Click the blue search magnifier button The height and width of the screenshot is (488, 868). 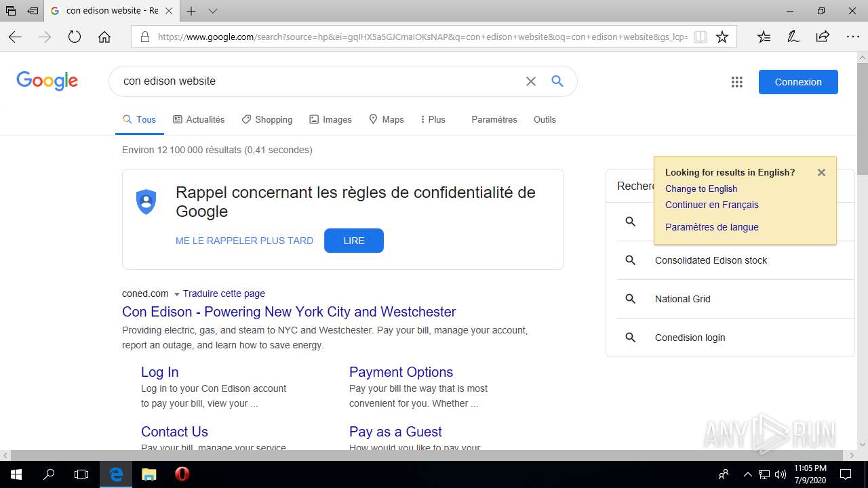click(557, 81)
